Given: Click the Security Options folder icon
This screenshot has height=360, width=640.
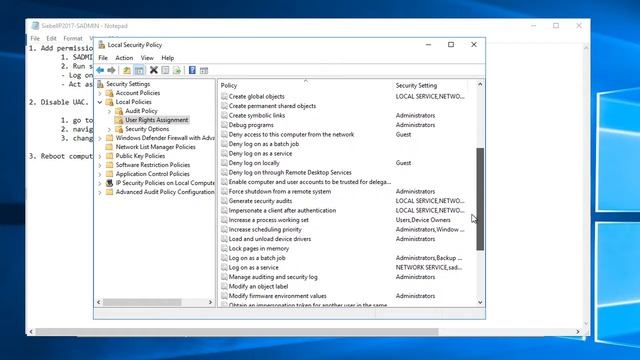Looking at the screenshot, I should [x=119, y=129].
